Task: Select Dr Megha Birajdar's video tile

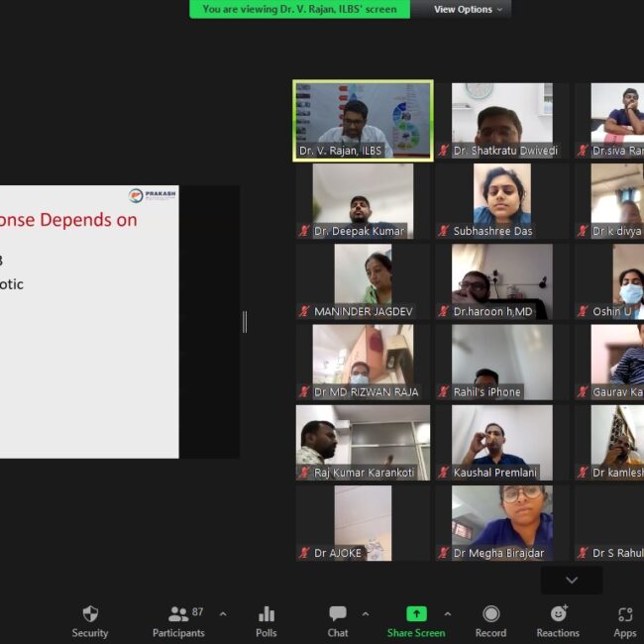Action: (x=502, y=522)
